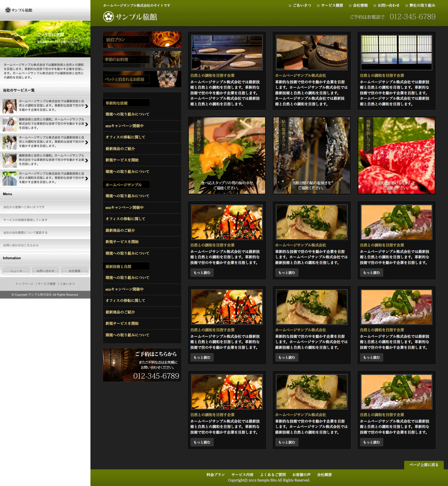Click ecoキャンペーン開催中 under 革新的な技術
The image size is (448, 486).
click(x=124, y=126)
